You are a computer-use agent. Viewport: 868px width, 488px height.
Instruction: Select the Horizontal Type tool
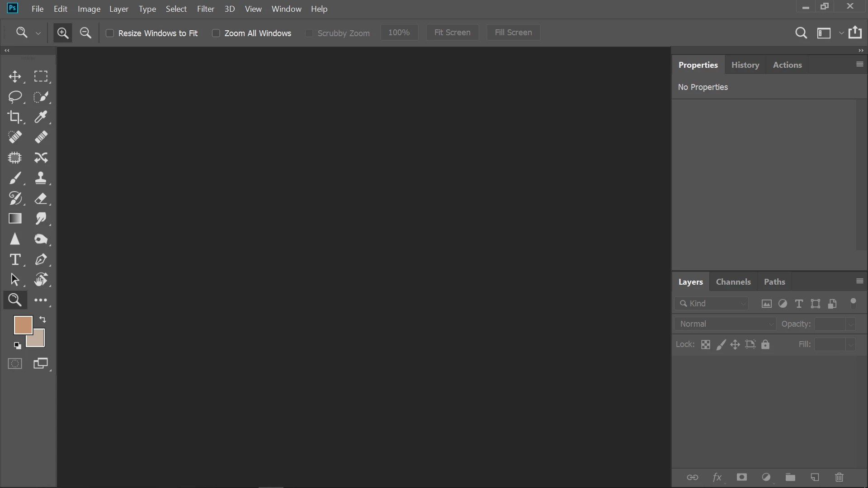[15, 259]
